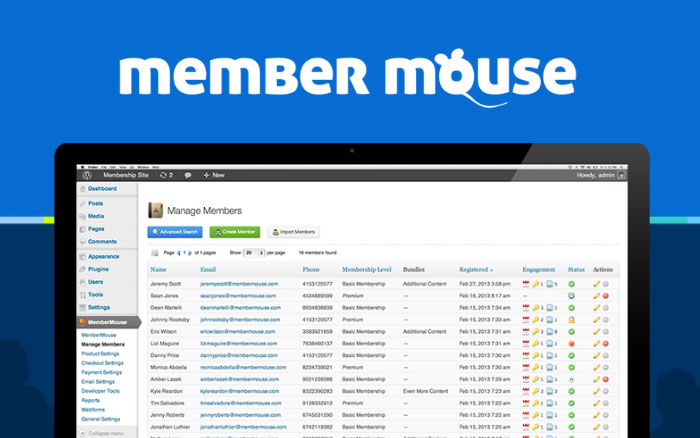Open Appearance in the sidebar

click(104, 257)
